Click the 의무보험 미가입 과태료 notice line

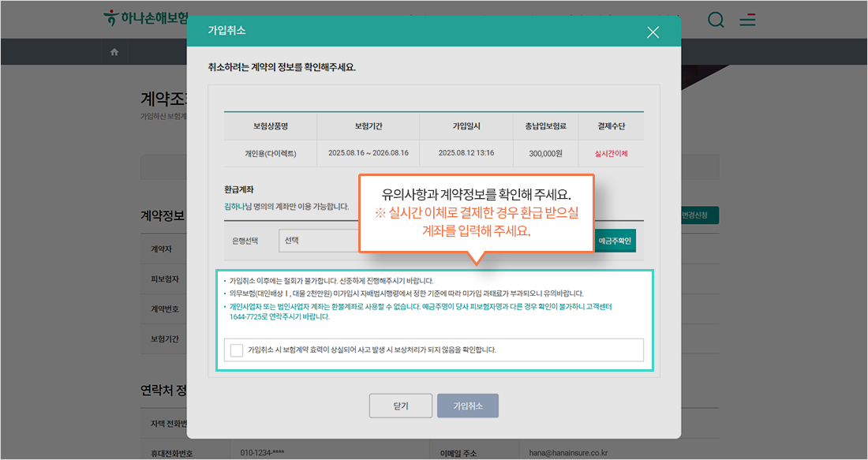pyautogui.click(x=406, y=294)
